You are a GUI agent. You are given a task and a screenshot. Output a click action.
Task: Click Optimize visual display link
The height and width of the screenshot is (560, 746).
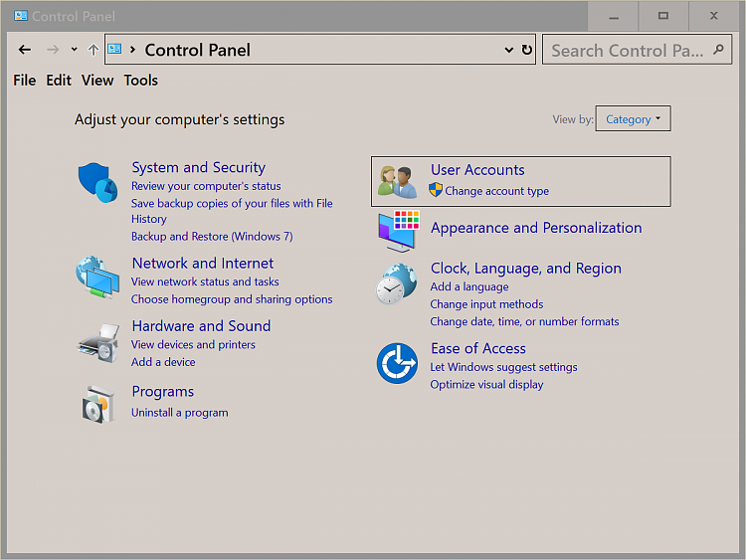tap(486, 384)
